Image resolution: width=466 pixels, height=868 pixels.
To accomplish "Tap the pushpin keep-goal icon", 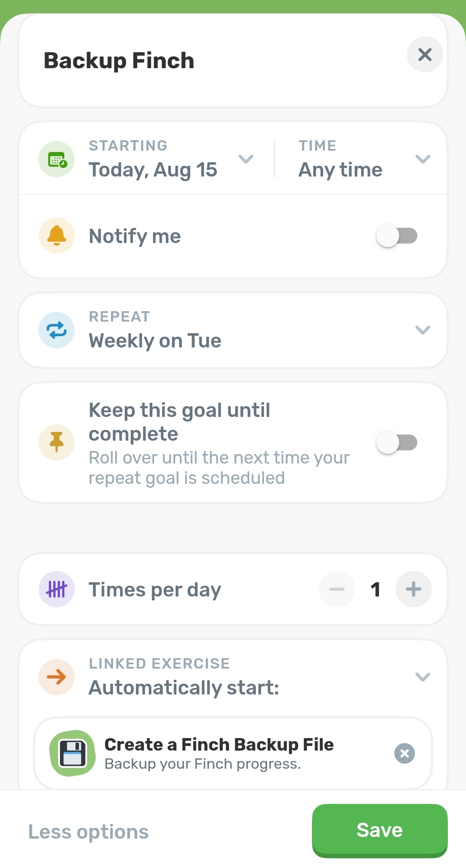I will (x=57, y=442).
